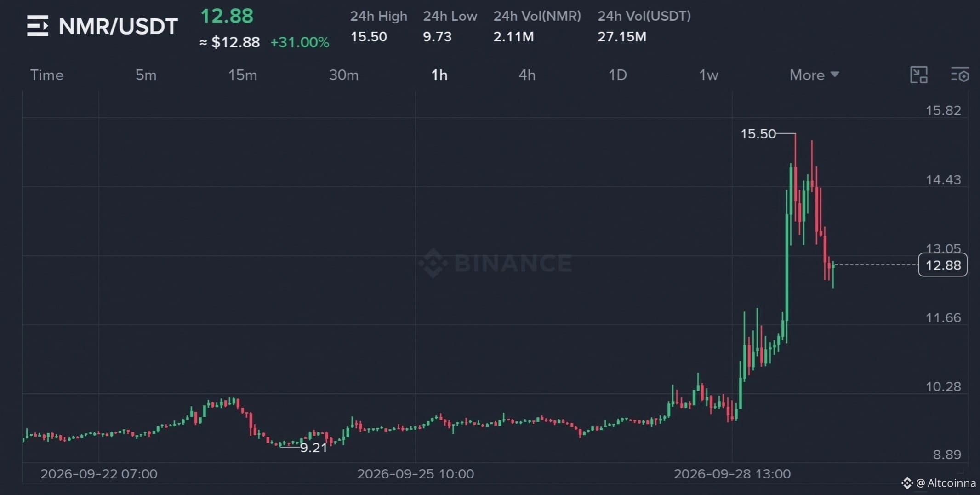Click the Binance watermark logo on the chart

[433, 263]
